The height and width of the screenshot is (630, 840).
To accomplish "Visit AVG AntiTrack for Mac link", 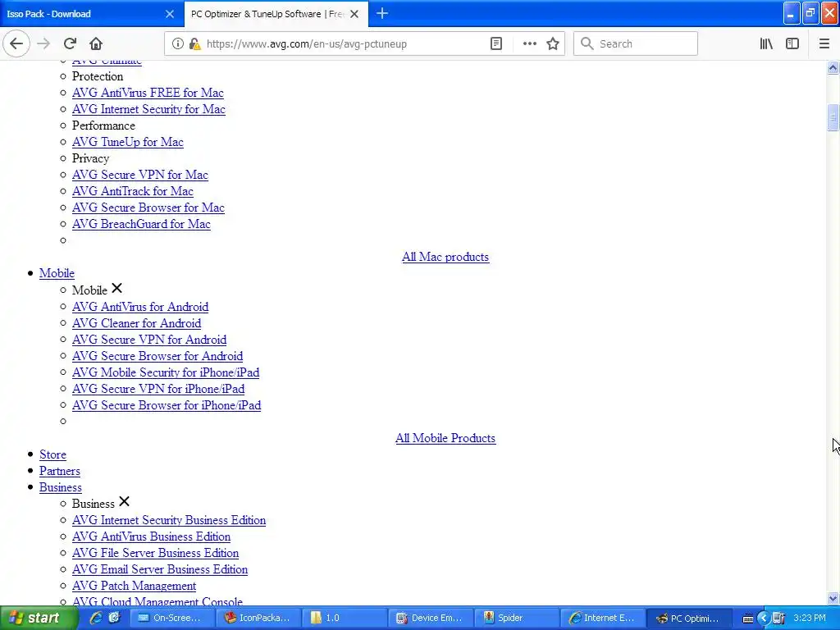I will click(x=132, y=191).
